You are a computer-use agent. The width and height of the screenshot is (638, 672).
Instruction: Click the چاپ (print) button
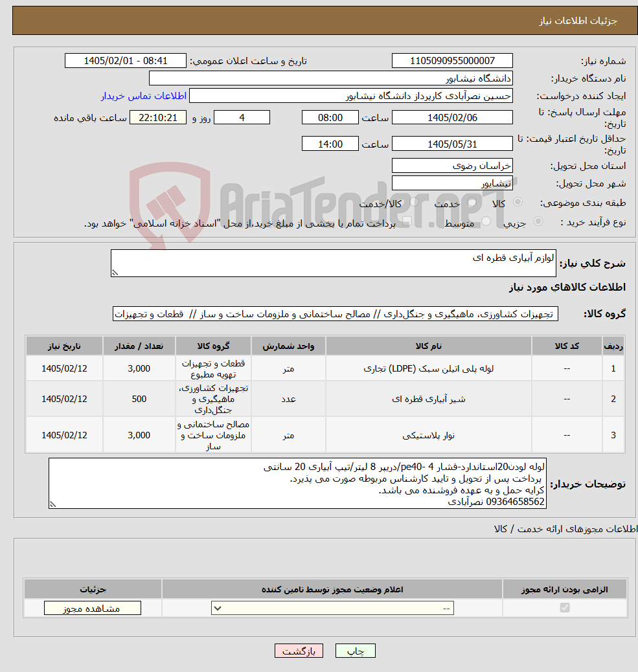(355, 651)
